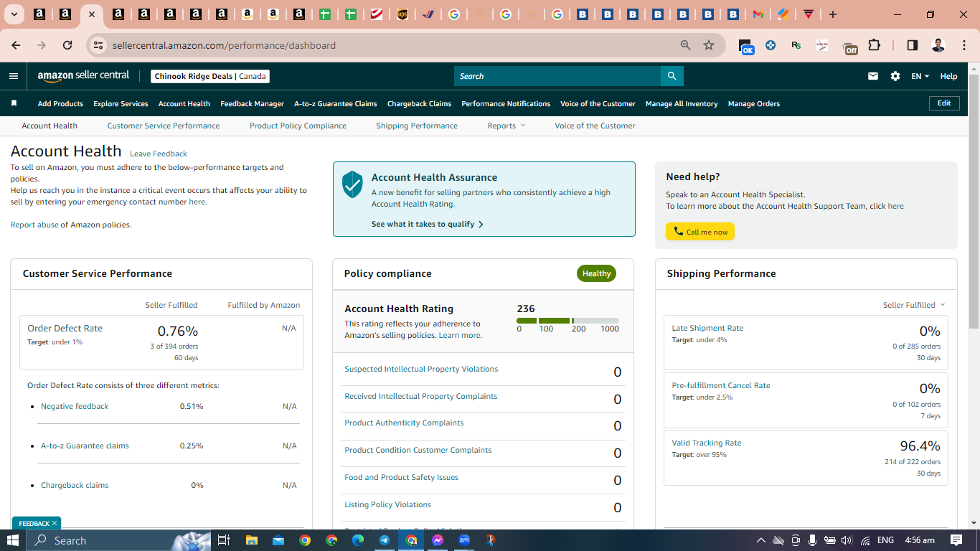The width and height of the screenshot is (980, 551).
Task: Open the Late Shipment Rate link
Action: (707, 328)
